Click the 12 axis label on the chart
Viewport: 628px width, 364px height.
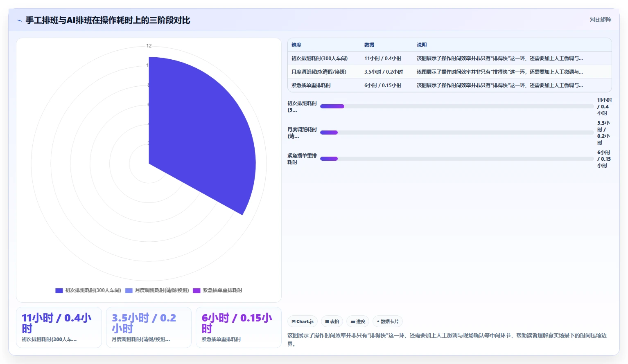coord(149,46)
